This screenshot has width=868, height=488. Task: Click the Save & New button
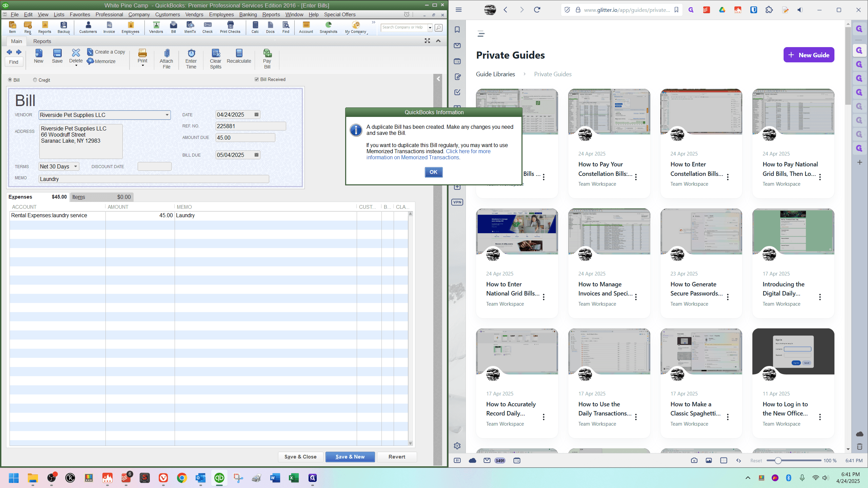pos(350,457)
